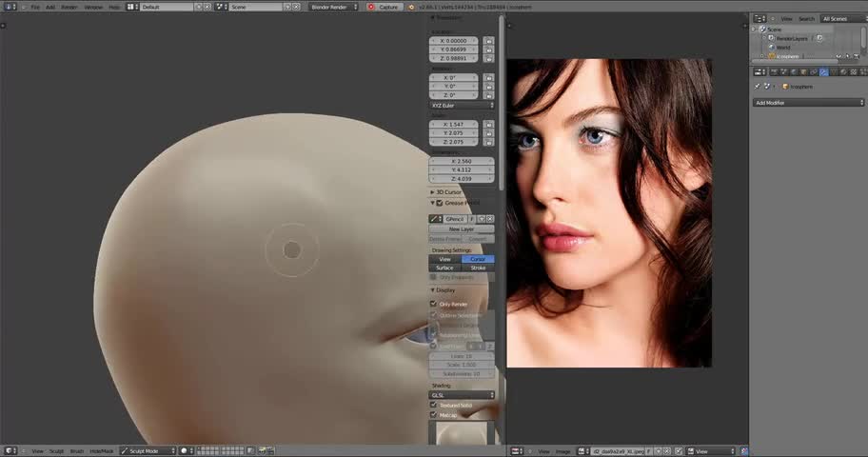Open the XYZ Euler rotation mode dropdown
868x457 pixels.
[x=463, y=106]
